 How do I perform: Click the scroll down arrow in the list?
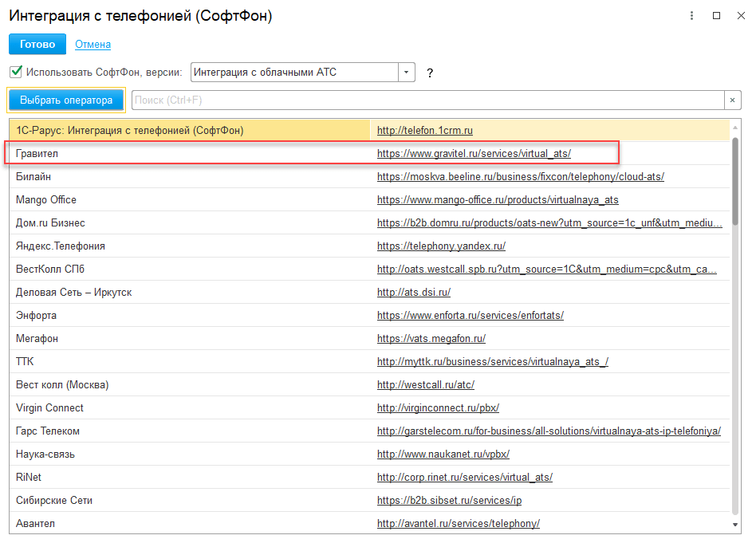[735, 525]
